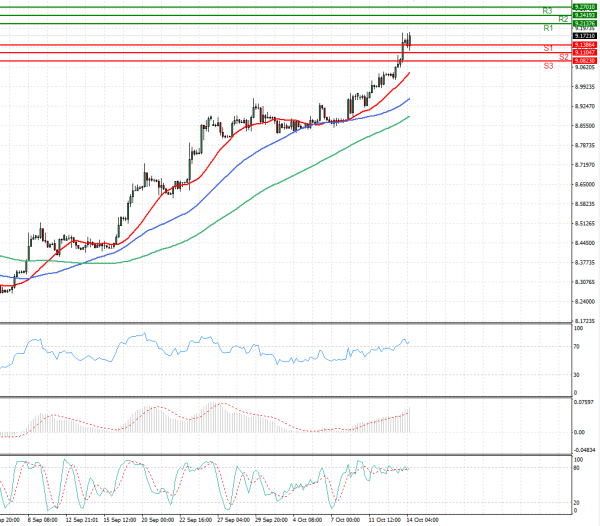Select the green 9.24193 price tag
600x526 pixels.
pos(585,15)
